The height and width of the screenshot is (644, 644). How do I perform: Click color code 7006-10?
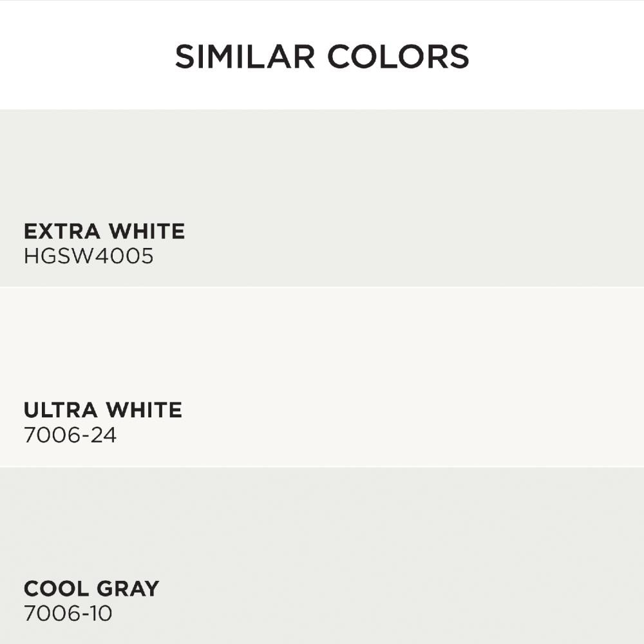[x=68, y=614]
